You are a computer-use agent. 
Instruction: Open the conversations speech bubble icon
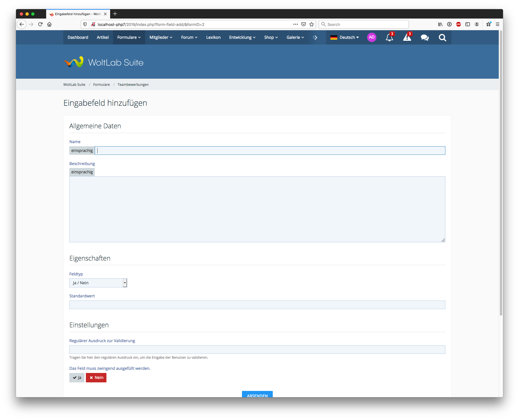click(425, 38)
